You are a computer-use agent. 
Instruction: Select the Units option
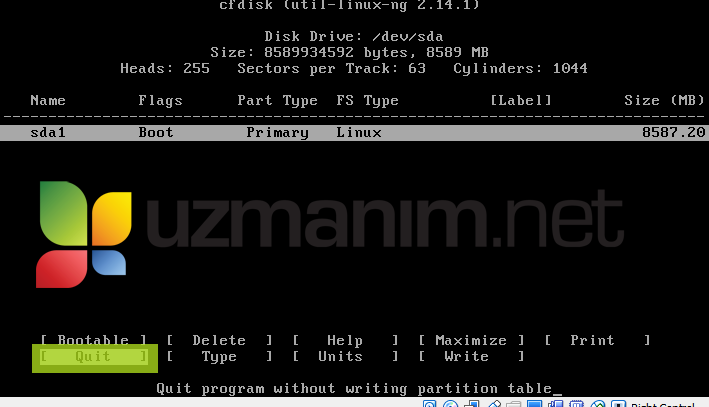pos(345,356)
